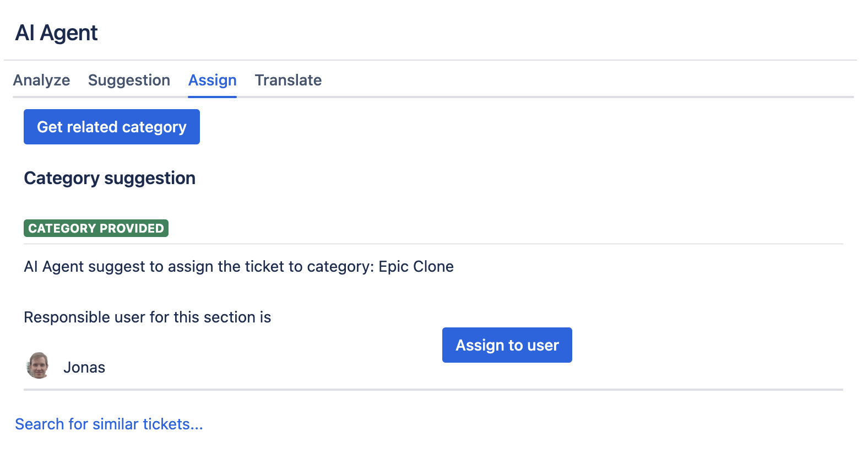Go to the Translate tab
The height and width of the screenshot is (463, 868).
(288, 80)
